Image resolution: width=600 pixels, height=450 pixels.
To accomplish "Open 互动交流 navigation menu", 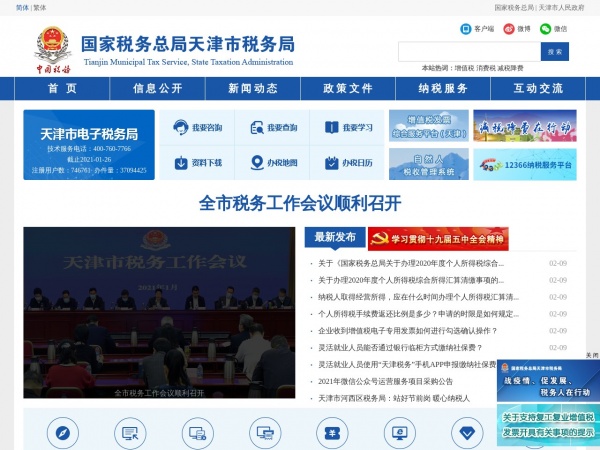I will [x=538, y=88].
